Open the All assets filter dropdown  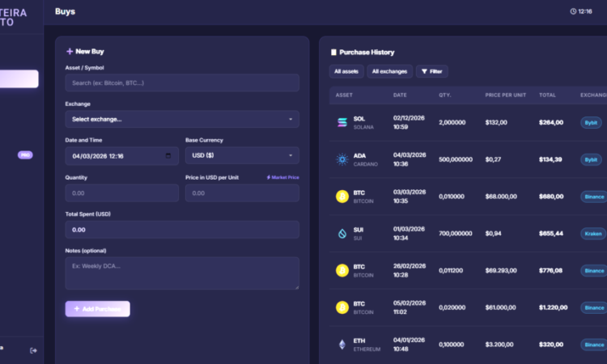[346, 71]
